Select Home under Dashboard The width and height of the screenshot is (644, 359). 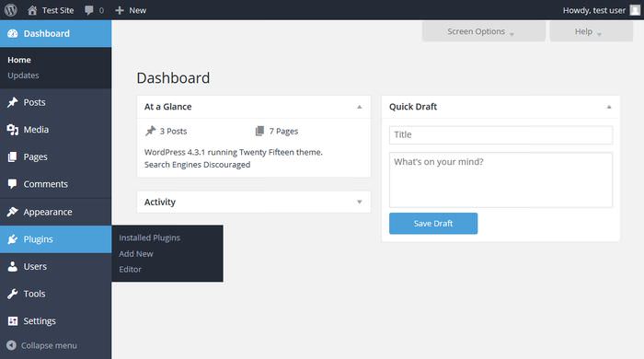(x=19, y=60)
